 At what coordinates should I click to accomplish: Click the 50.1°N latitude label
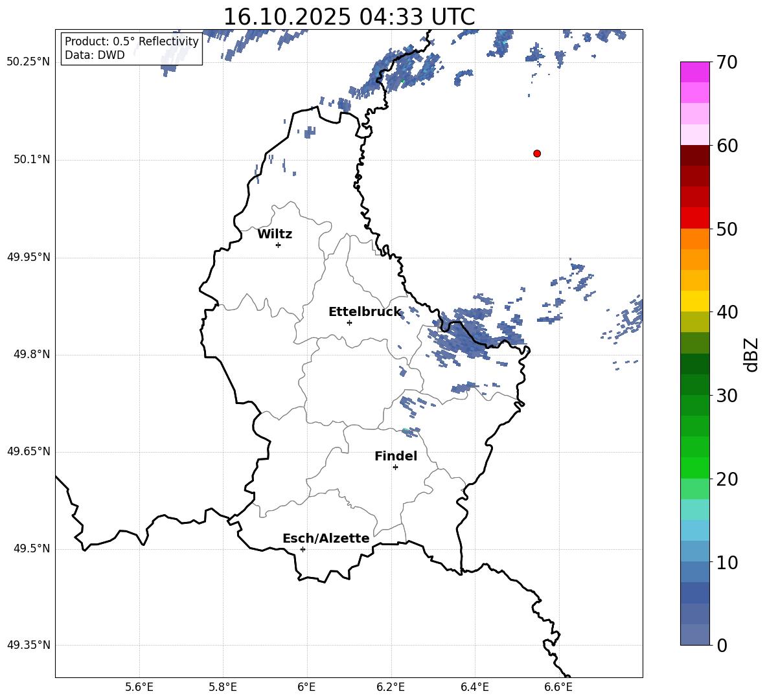(32, 160)
